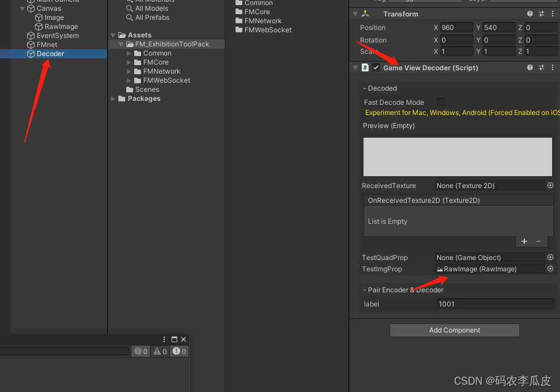Expand Packages in the Project window
560x392 pixels.
coord(113,98)
